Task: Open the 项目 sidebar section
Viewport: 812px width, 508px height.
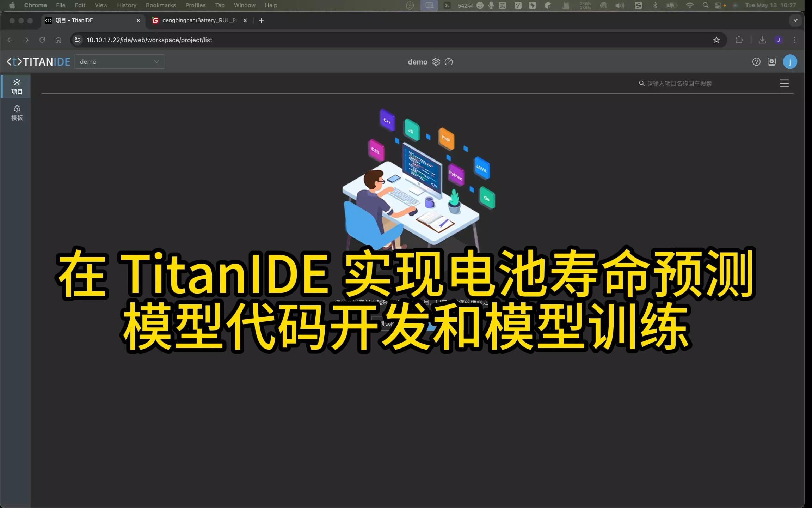Action: coord(17,86)
